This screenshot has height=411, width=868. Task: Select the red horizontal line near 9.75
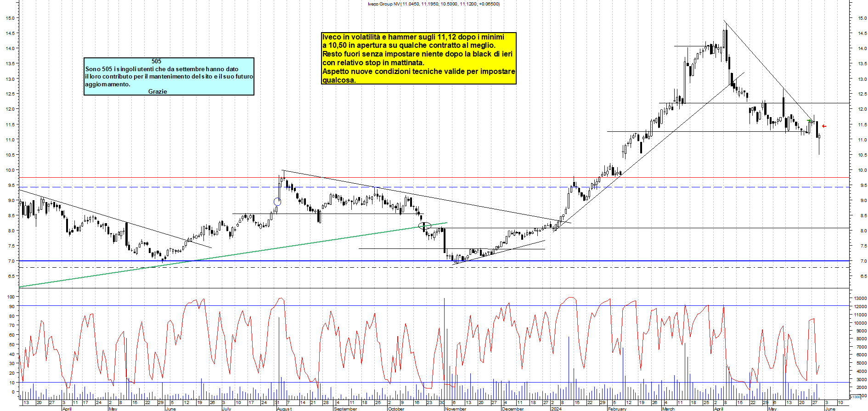pos(434,177)
